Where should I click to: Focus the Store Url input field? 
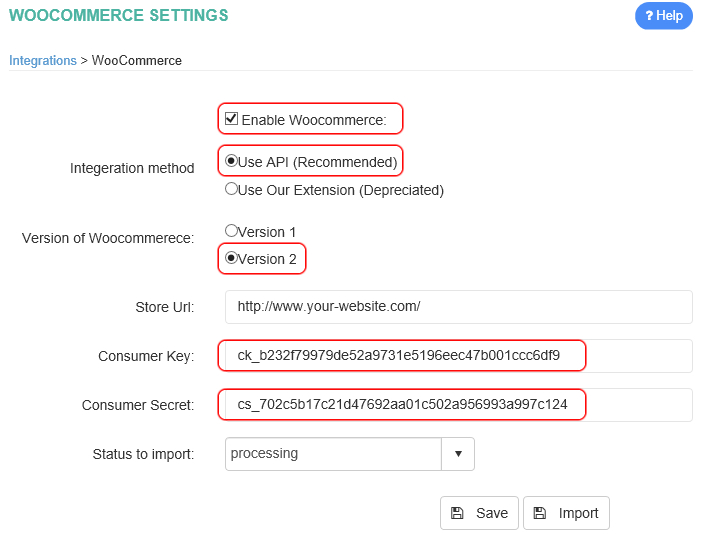[x=459, y=307]
